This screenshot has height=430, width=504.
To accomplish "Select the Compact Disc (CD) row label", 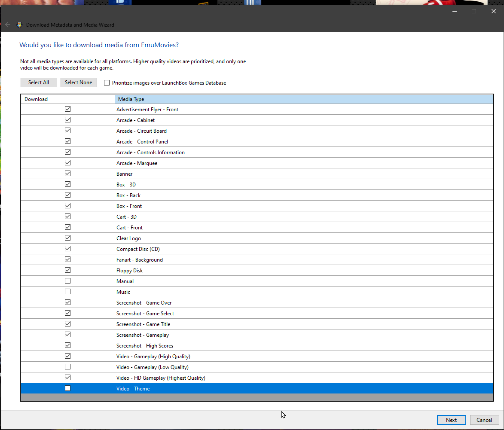I will (x=138, y=249).
